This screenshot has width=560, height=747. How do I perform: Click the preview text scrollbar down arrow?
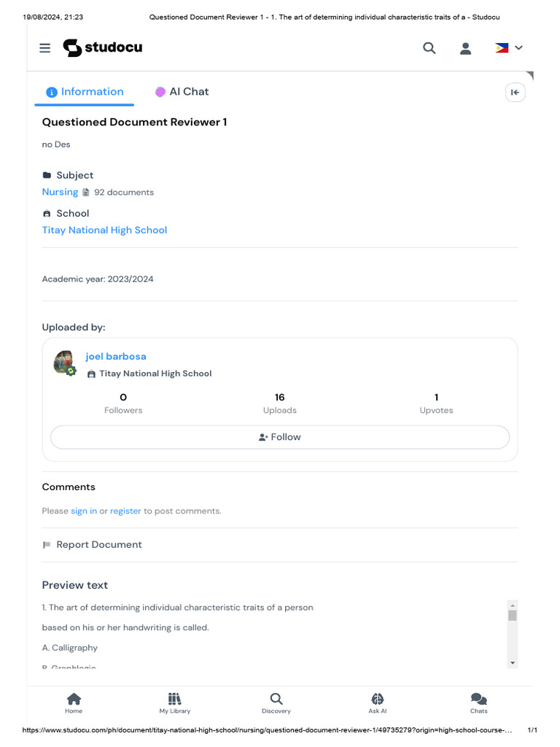513,662
